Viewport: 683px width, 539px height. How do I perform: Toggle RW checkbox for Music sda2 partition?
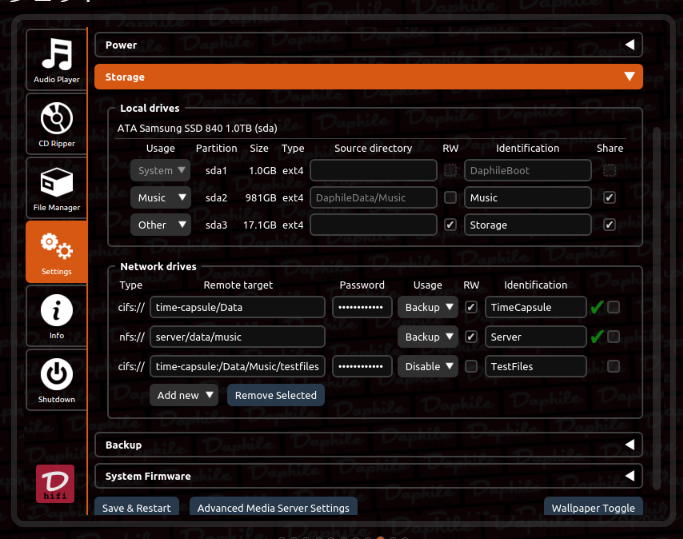[450, 198]
